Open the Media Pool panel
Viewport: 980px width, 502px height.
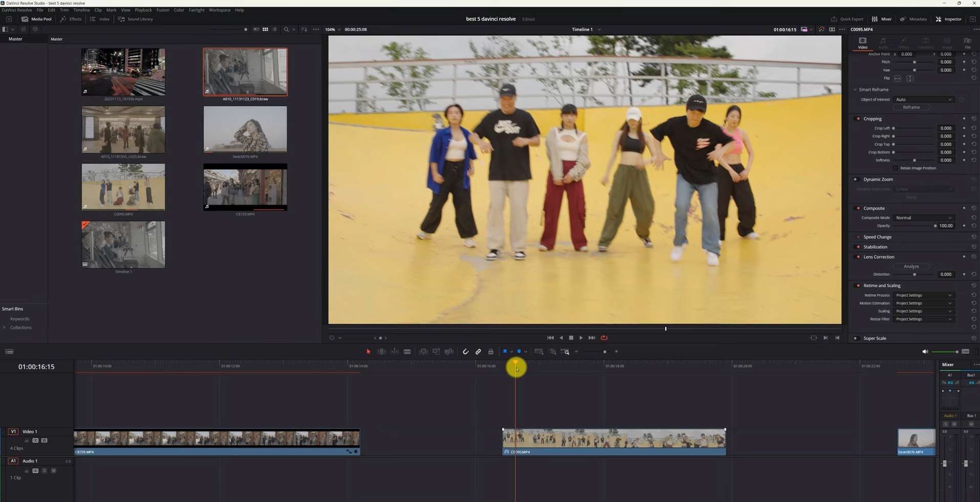click(x=36, y=19)
